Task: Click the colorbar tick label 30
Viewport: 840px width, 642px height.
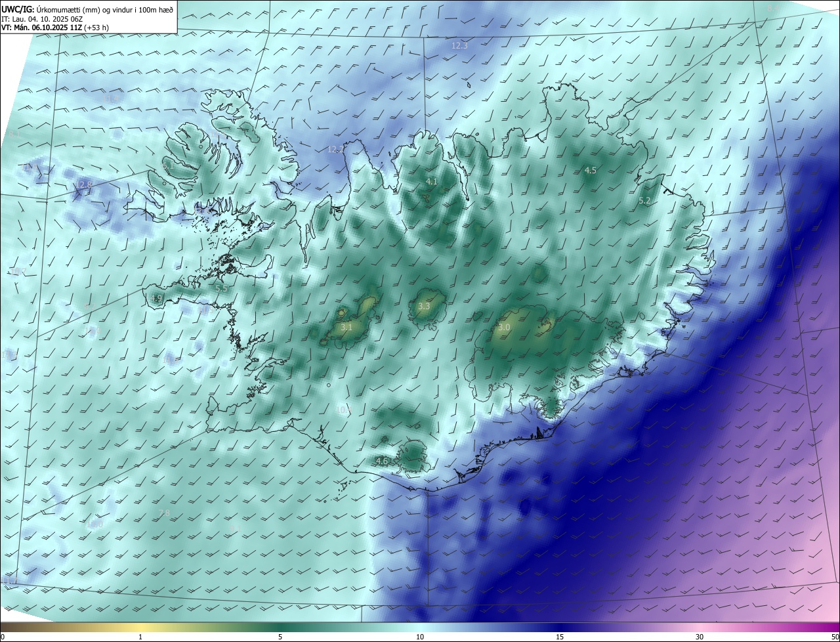Action: (700, 637)
